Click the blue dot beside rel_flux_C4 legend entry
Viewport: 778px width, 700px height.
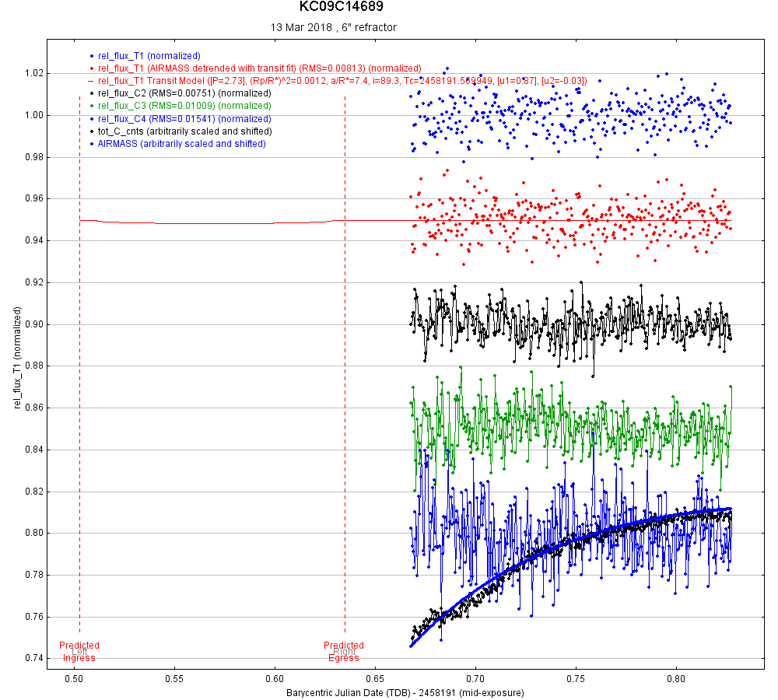(x=92, y=119)
